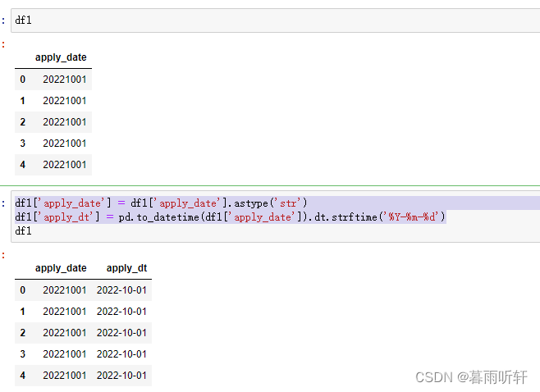Click the 'apply_dt' key string in the code
Screen dimensions: 540x392
[66, 217]
